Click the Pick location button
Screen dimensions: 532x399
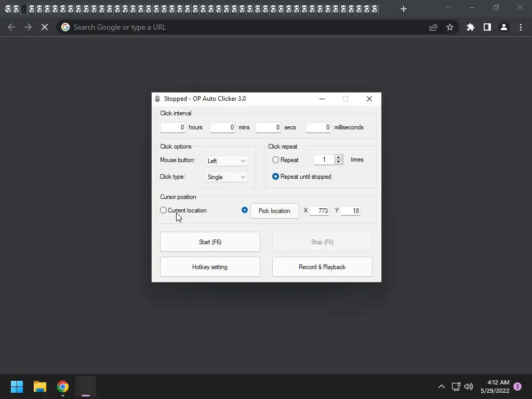coord(274,211)
